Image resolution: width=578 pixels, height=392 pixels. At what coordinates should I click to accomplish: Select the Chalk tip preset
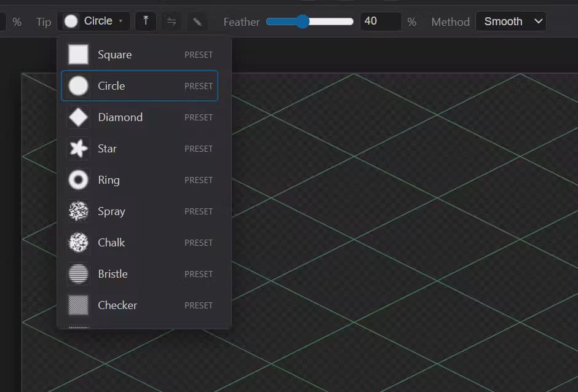[140, 243]
